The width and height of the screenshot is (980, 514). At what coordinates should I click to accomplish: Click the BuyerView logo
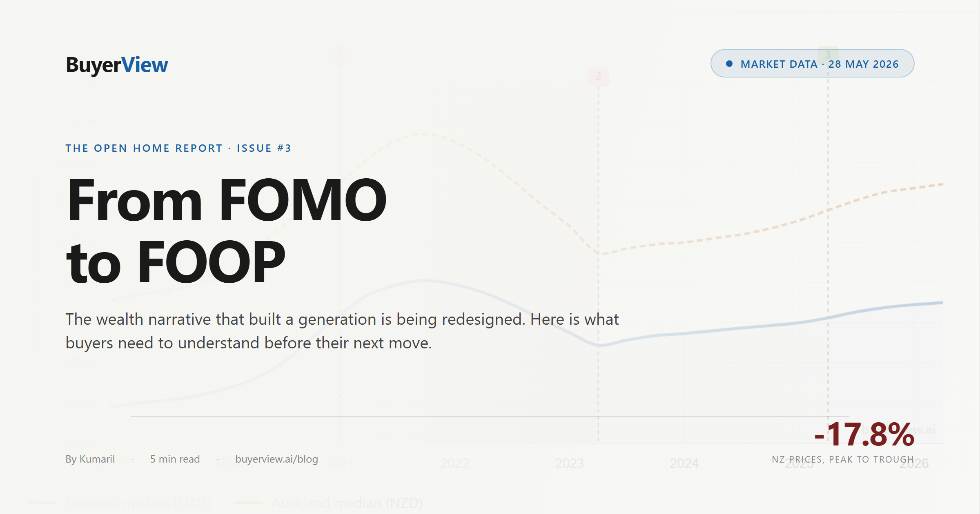[117, 65]
